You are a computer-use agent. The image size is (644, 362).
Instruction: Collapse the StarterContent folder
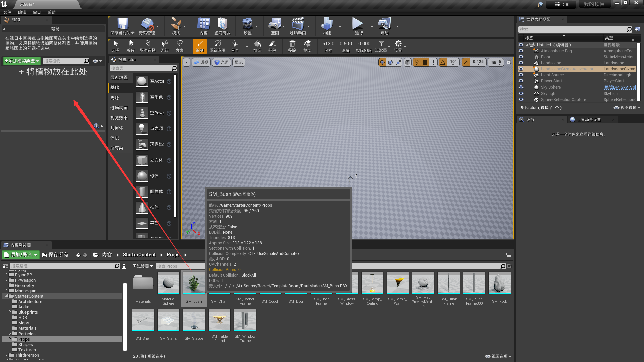tap(6, 296)
